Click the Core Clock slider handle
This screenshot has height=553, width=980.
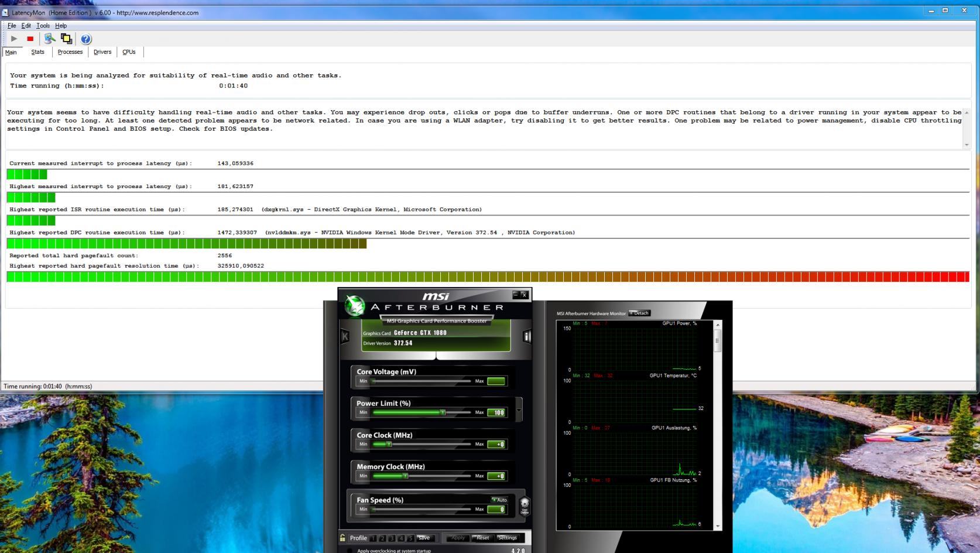(388, 444)
